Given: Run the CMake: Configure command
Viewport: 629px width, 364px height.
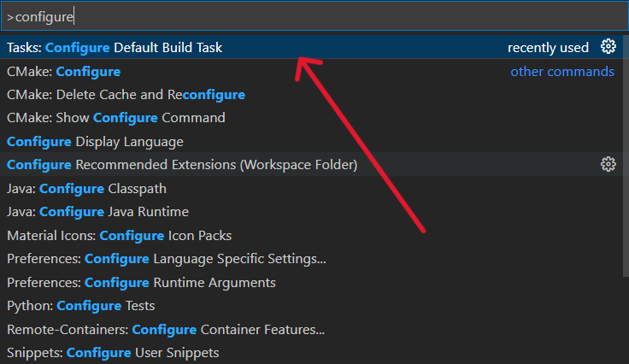Looking at the screenshot, I should pyautogui.click(x=64, y=72).
